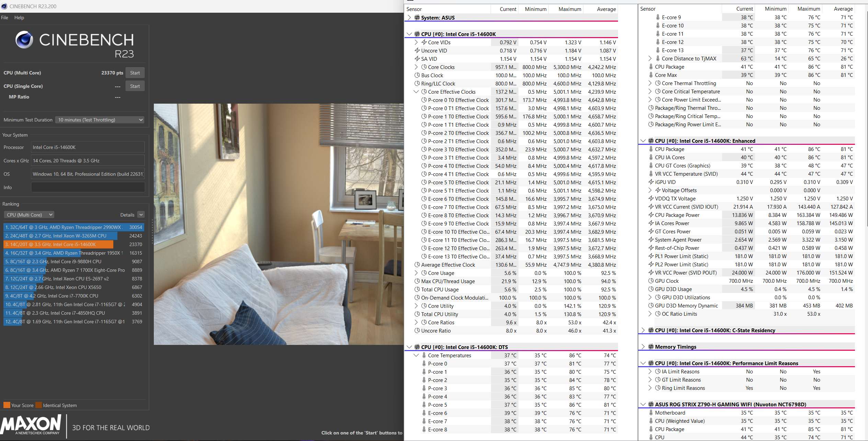Expand the OC Ratio Limits row

click(650, 314)
